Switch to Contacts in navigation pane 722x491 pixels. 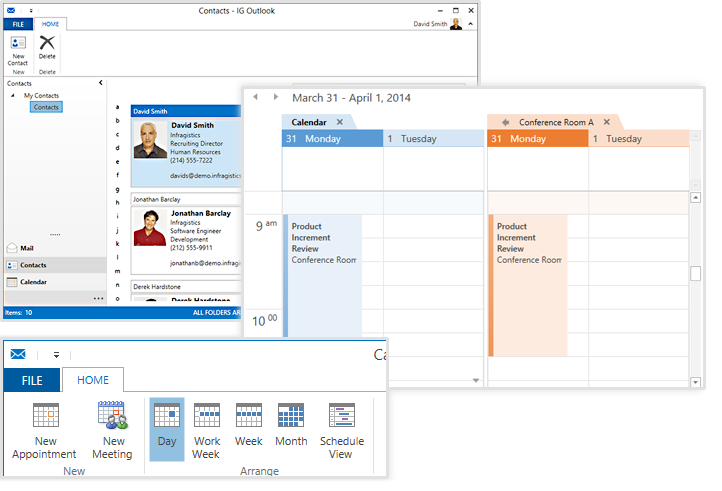tap(55, 265)
